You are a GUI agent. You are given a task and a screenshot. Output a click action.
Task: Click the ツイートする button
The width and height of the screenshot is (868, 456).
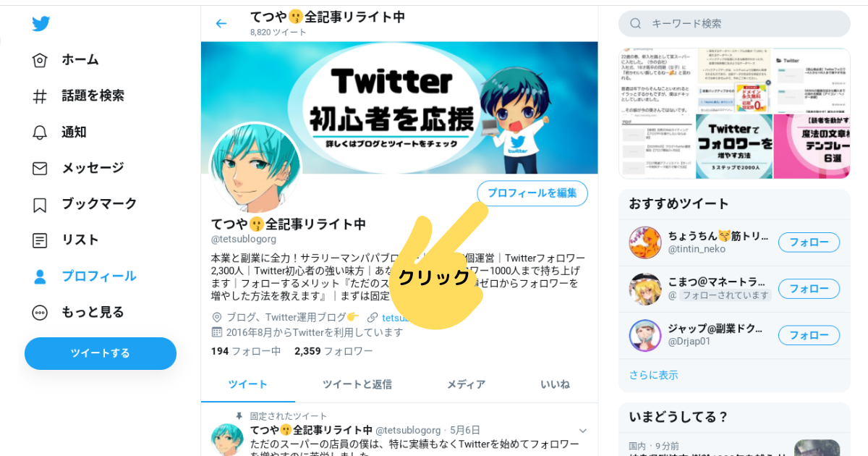coord(101,353)
